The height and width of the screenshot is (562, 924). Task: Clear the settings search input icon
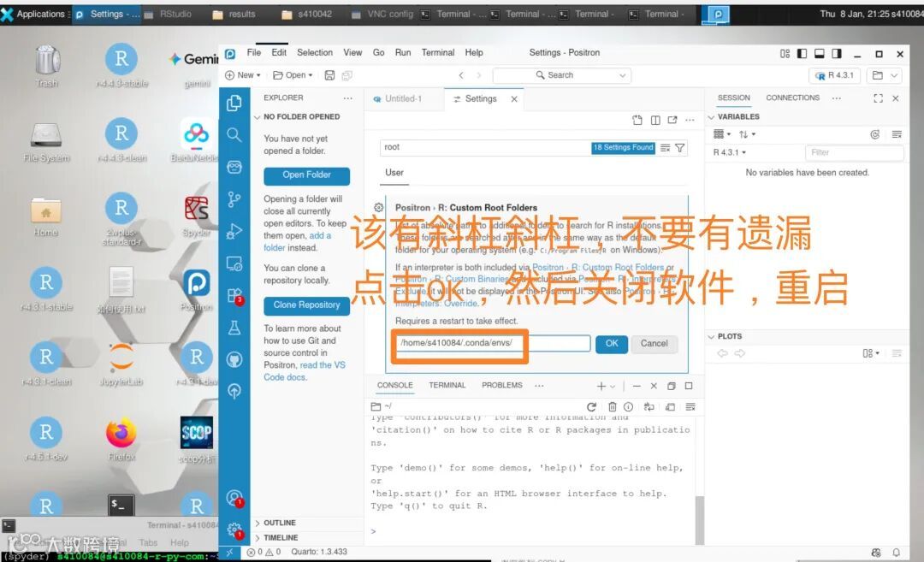pyautogui.click(x=666, y=148)
